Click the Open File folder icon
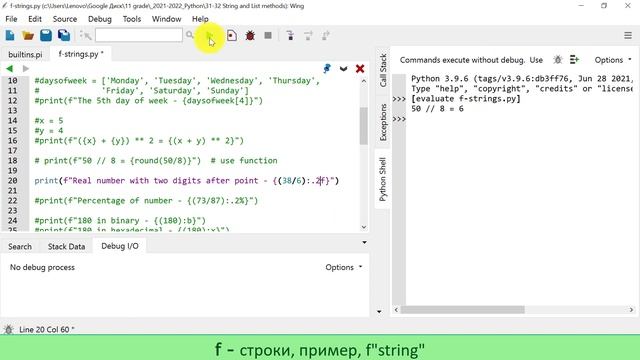 tap(28, 36)
